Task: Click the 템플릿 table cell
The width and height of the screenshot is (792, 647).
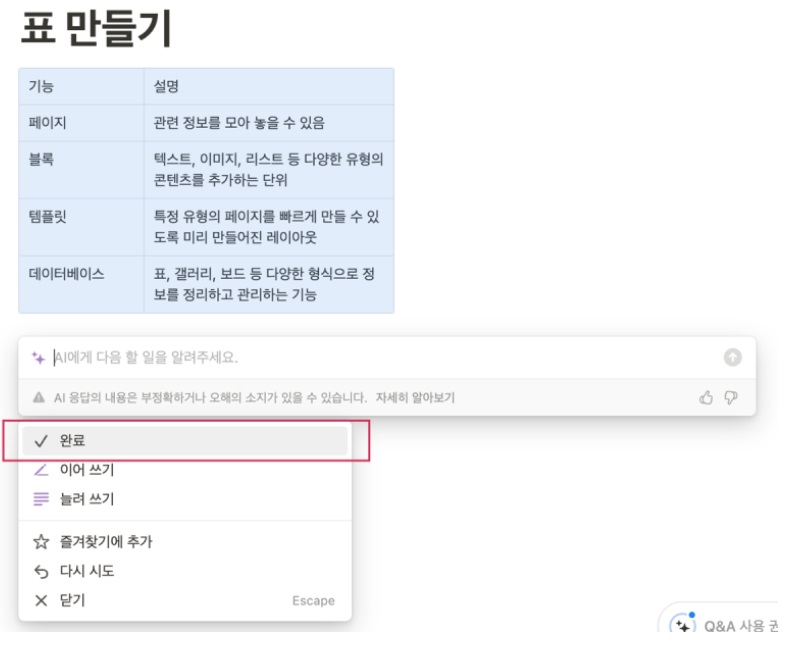Action: pyautogui.click(x=81, y=227)
